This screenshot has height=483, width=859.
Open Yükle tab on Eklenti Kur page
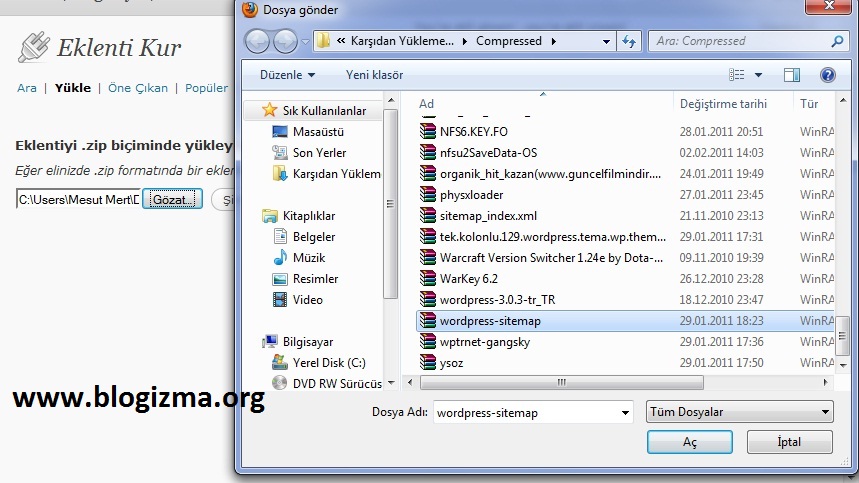(73, 88)
